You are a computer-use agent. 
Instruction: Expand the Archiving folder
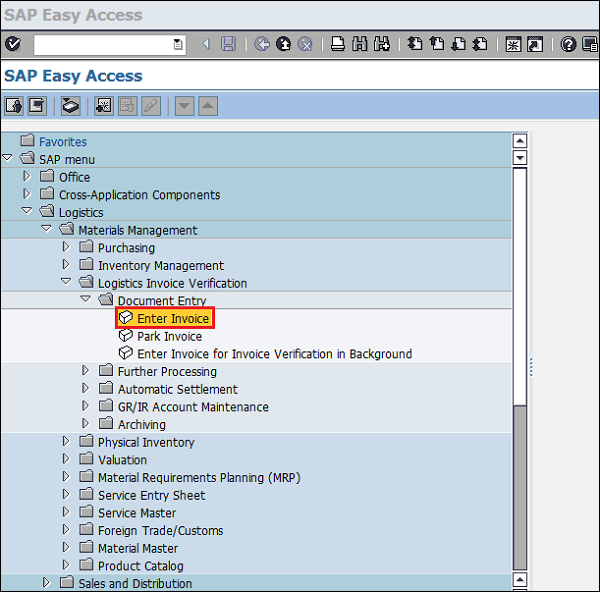[x=85, y=423]
